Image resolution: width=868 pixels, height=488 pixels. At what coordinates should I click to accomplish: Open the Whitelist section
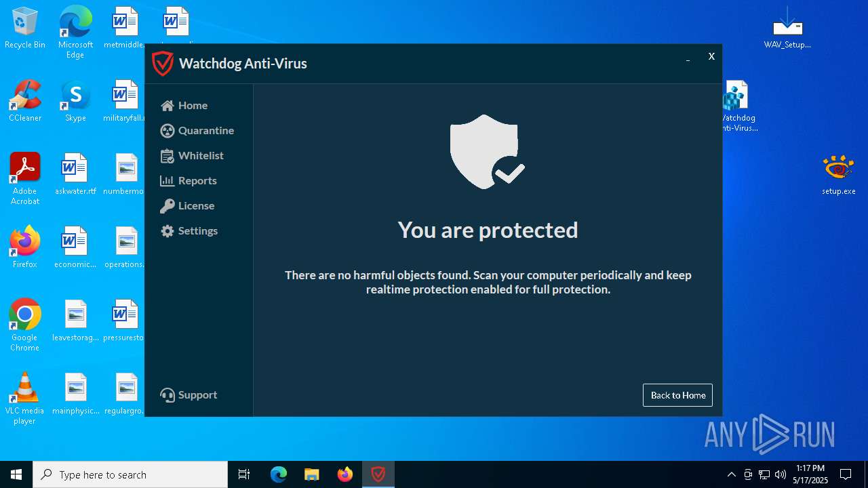pos(192,156)
